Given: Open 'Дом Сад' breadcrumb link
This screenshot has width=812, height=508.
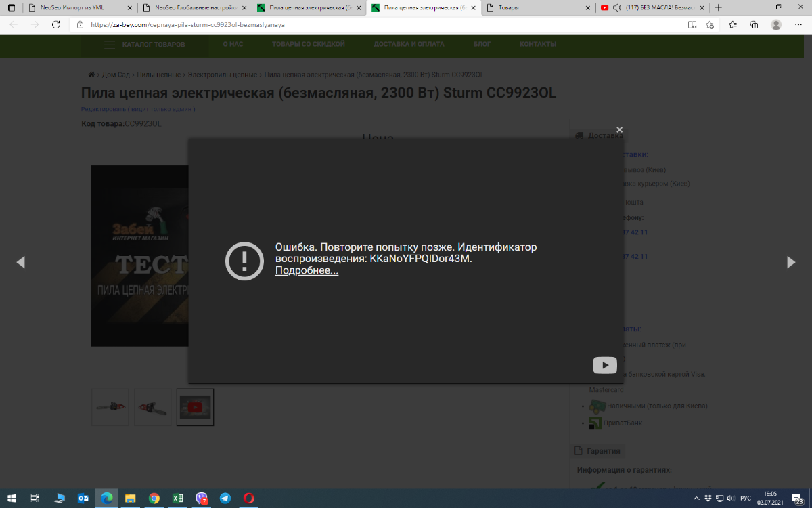Looking at the screenshot, I should 116,75.
